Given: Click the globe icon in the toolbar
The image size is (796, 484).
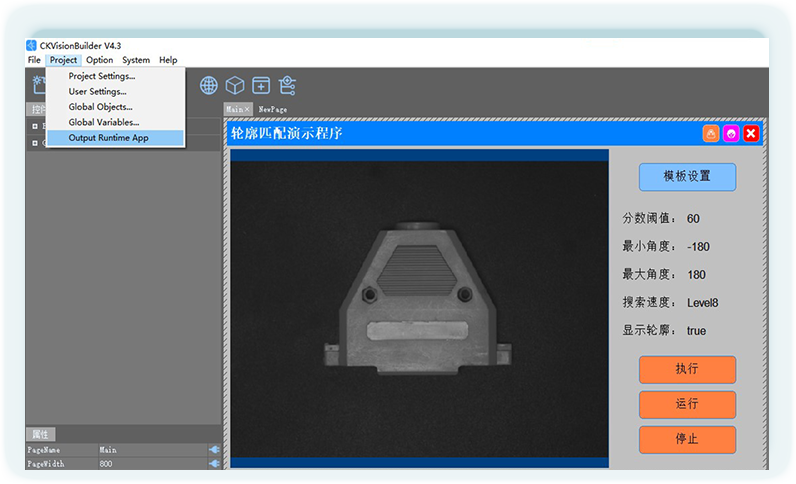Looking at the screenshot, I should (209, 85).
